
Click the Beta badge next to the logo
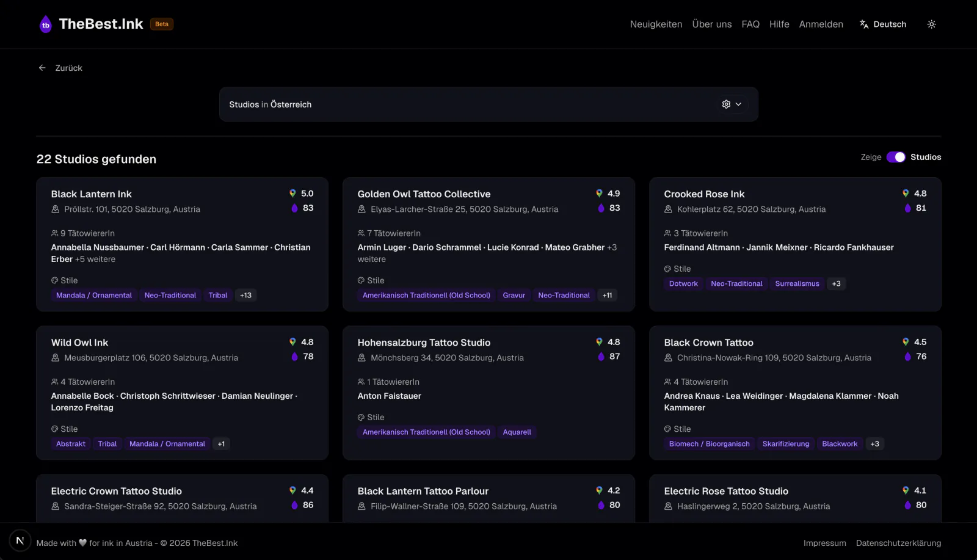162,24
